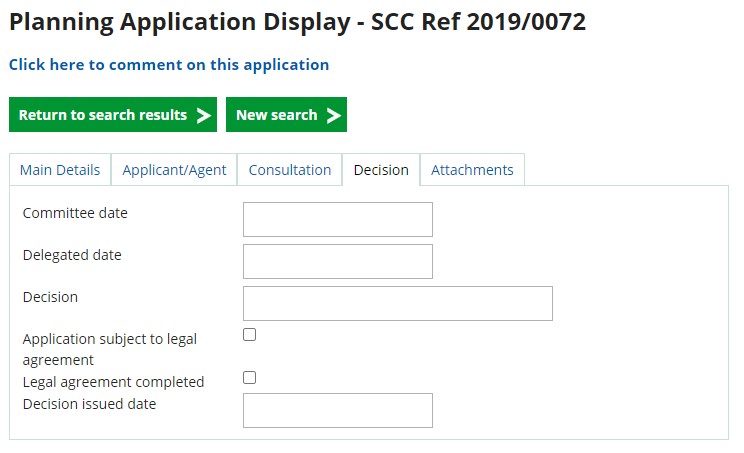Tick Application subject to legal agreement checkbox
The image size is (744, 453).
coord(250,335)
